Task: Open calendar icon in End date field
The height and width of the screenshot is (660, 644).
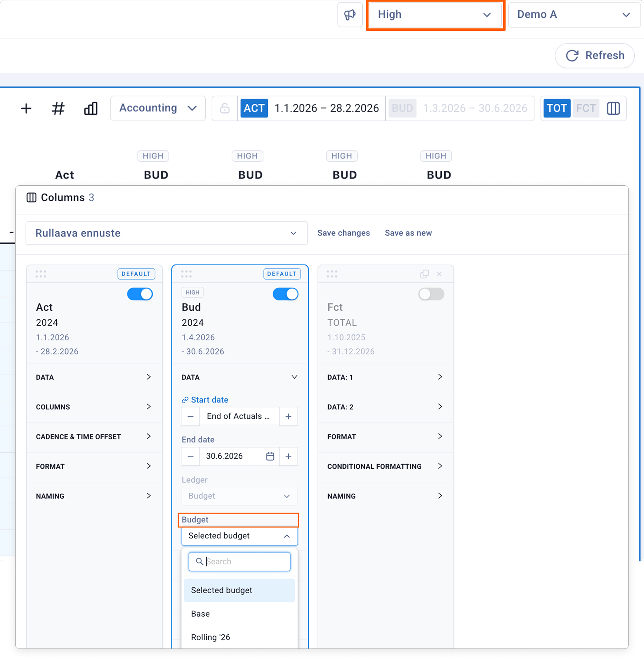Action: pyautogui.click(x=270, y=456)
